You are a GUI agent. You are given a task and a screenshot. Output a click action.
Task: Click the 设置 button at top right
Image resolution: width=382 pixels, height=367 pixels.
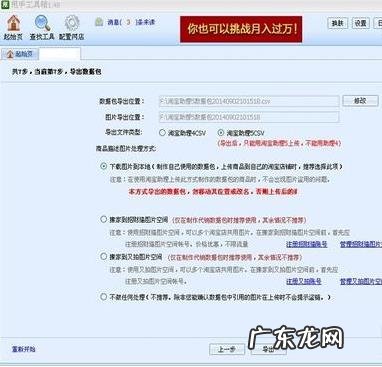point(360,23)
